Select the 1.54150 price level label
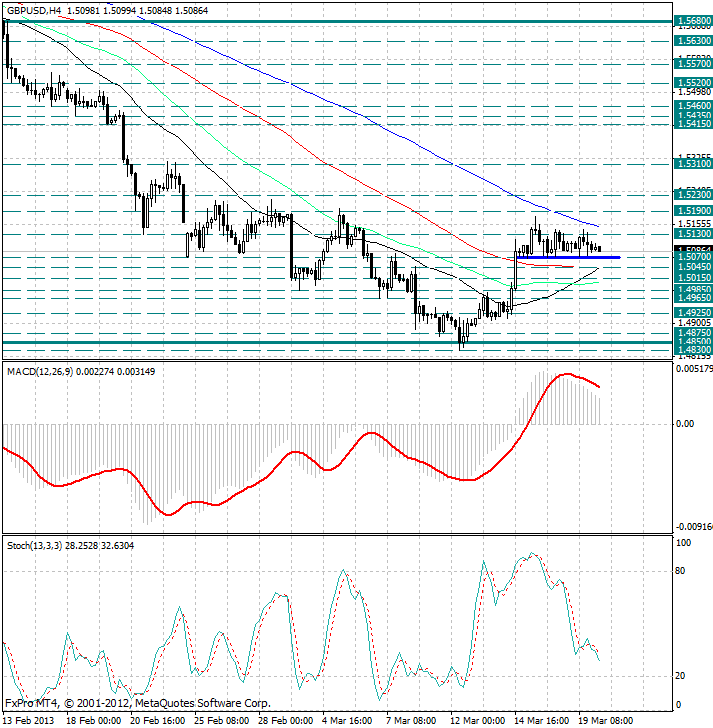 point(693,124)
